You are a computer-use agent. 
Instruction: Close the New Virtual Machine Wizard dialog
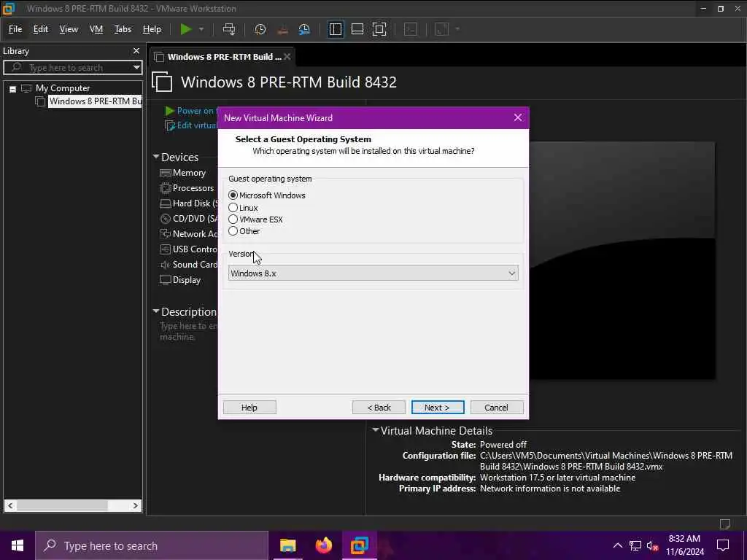(518, 117)
